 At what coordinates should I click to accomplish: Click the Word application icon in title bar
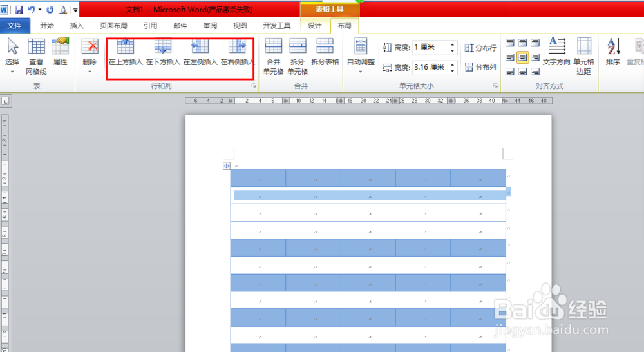click(x=4, y=10)
